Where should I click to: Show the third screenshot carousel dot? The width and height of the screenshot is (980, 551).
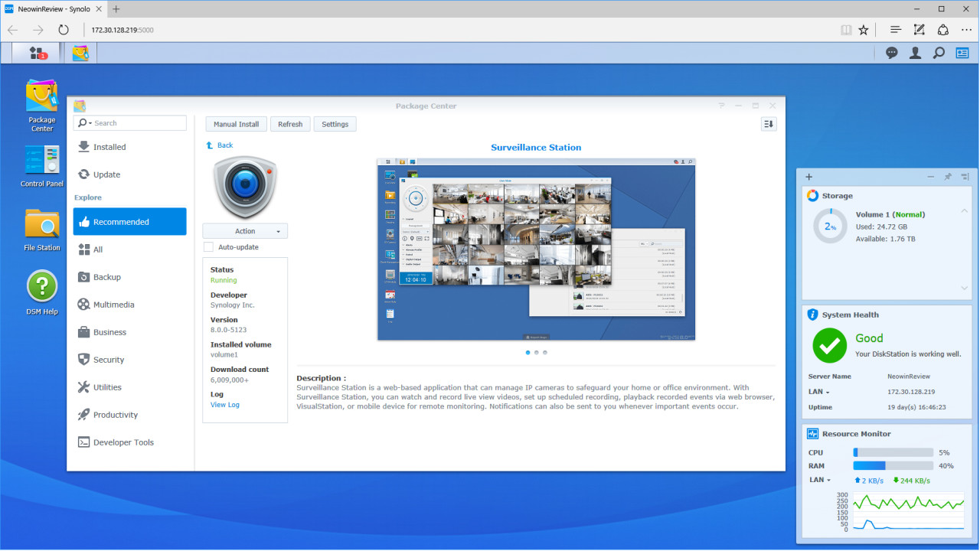point(545,353)
